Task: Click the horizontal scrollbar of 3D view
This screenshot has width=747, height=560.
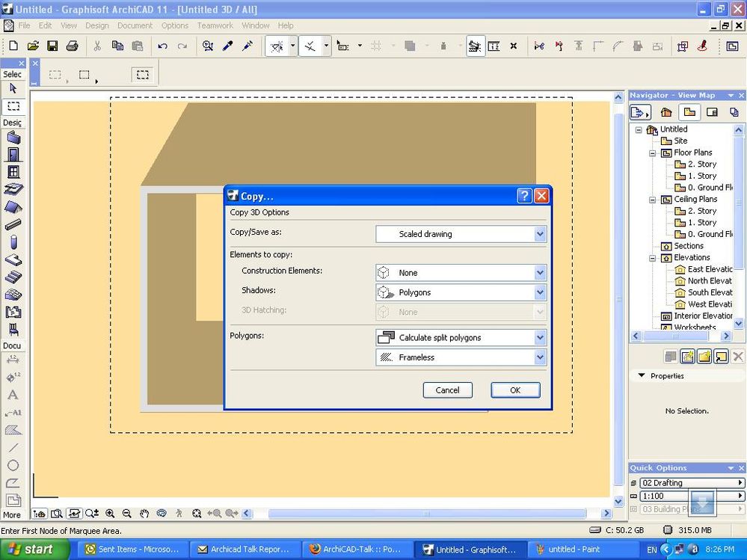Action: click(x=426, y=514)
